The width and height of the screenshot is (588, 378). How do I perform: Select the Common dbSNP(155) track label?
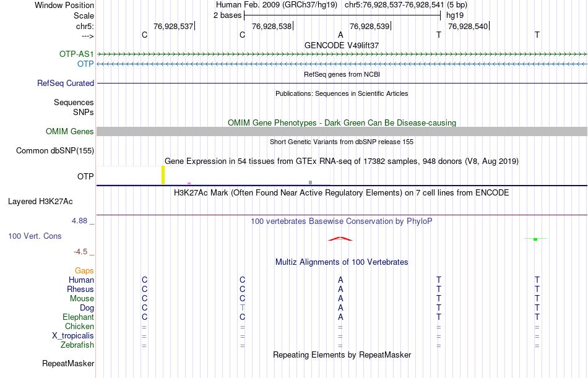pos(55,151)
